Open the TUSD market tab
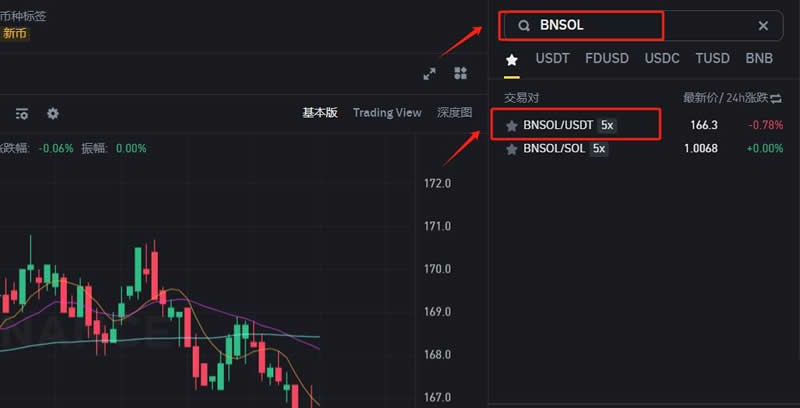 tap(713, 59)
